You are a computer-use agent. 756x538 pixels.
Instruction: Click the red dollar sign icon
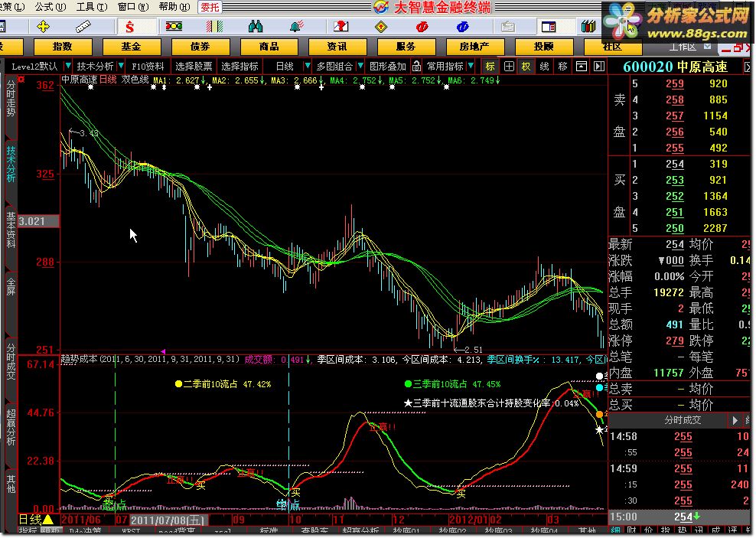click(x=129, y=27)
